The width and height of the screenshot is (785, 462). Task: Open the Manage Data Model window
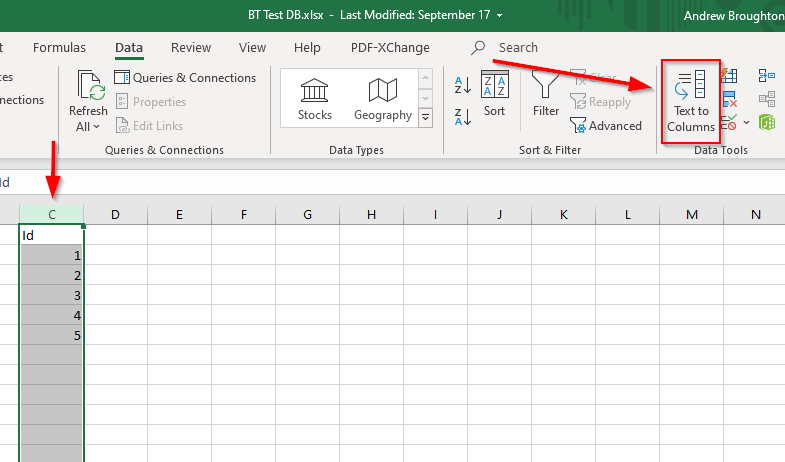[766, 122]
